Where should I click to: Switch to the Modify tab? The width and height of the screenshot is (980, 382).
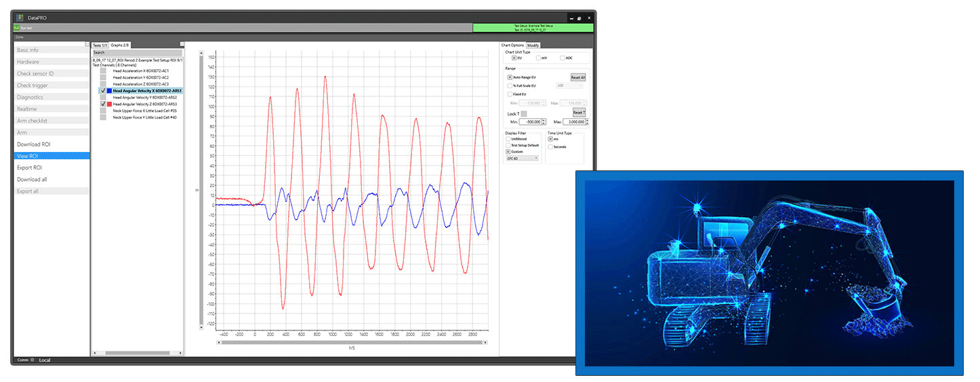[x=533, y=45]
